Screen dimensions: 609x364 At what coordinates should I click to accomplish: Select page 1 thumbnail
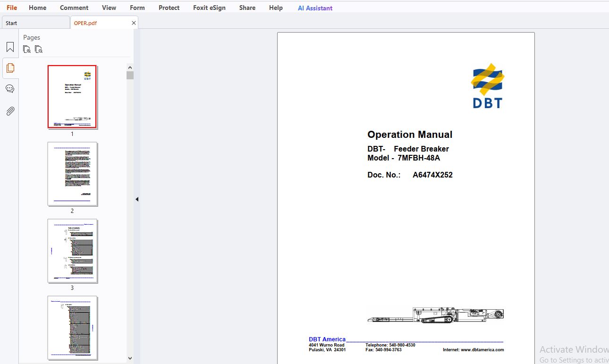pos(72,97)
